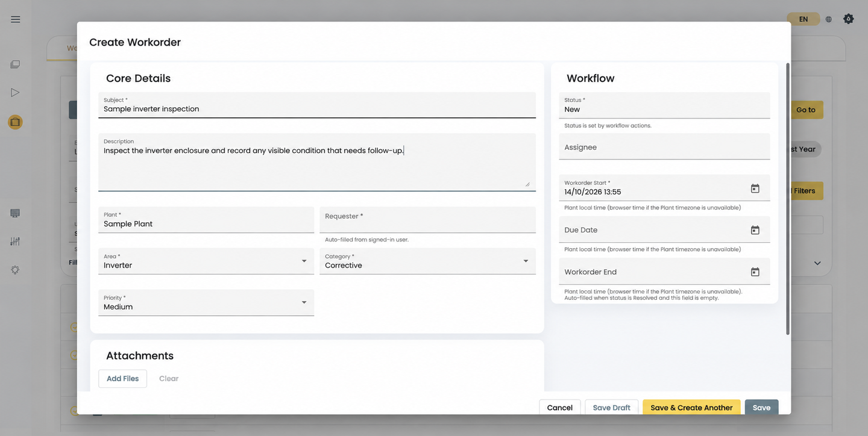Click the Workorder Start date value
Viewport: 868px width, 436px height.
[x=593, y=192]
